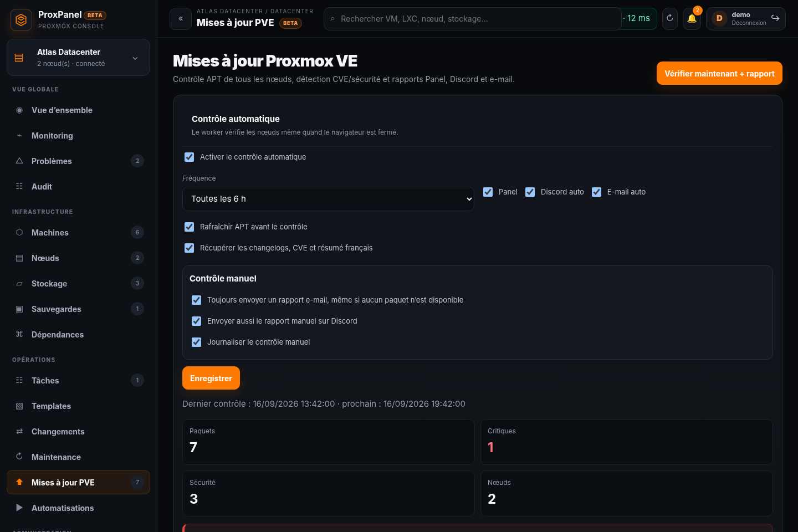The height and width of the screenshot is (532, 798).
Task: Click the Mises à jour PVE badge 7
Action: pos(137,482)
